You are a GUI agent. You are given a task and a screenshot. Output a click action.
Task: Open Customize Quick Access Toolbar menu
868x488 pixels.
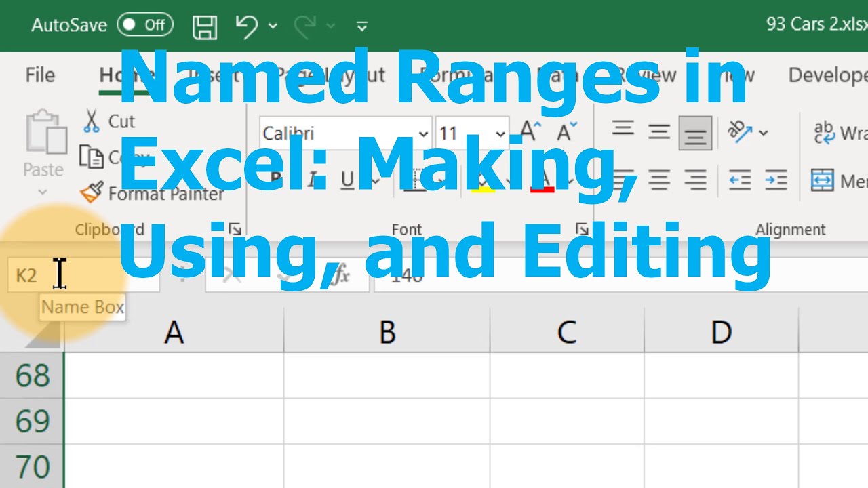pyautogui.click(x=362, y=26)
